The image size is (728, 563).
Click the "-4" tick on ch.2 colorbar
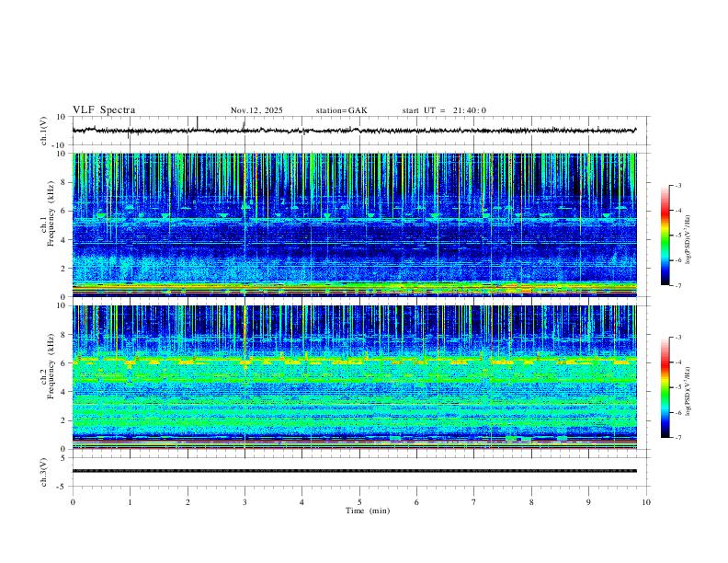[x=678, y=362]
